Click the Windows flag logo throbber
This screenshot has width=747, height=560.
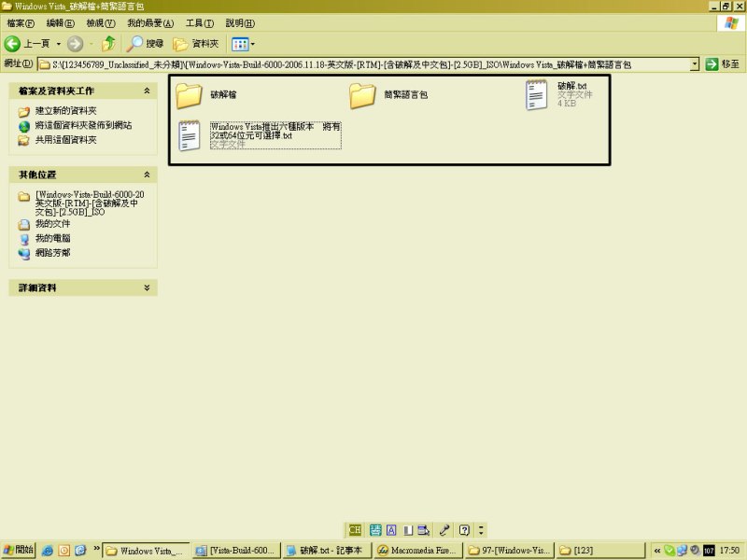click(731, 22)
